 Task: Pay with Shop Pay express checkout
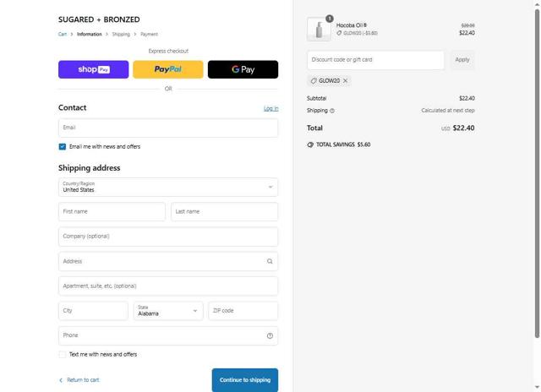pyautogui.click(x=93, y=69)
